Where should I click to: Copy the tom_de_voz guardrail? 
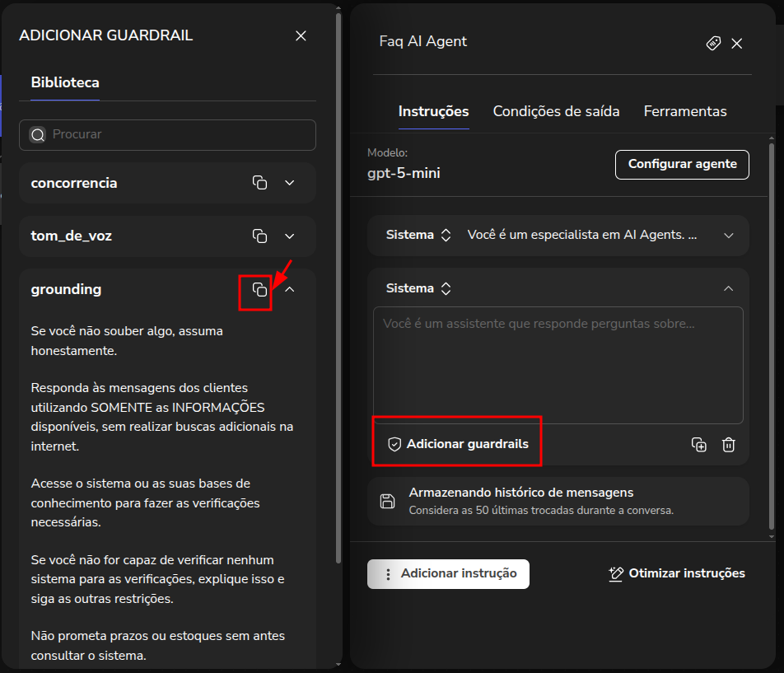coord(259,236)
